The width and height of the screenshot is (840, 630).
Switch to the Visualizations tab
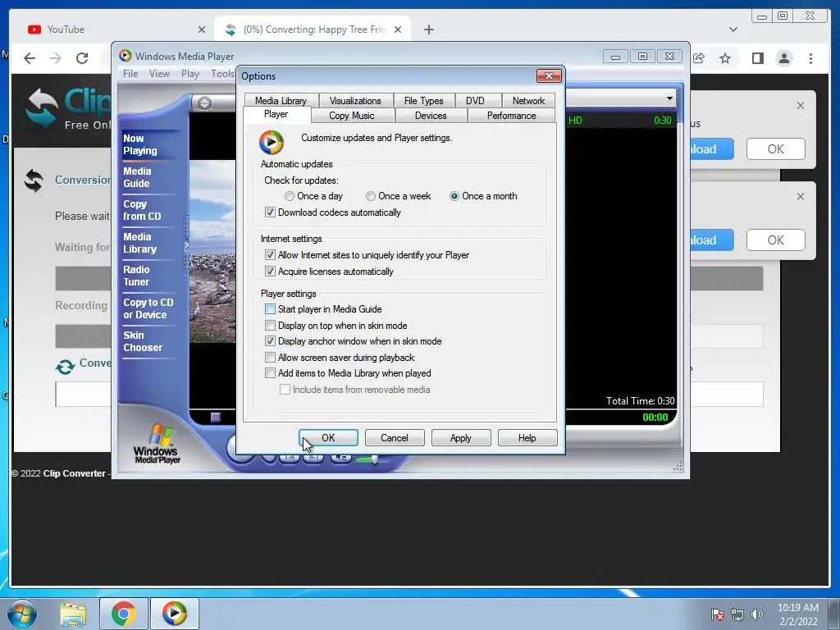click(x=355, y=101)
